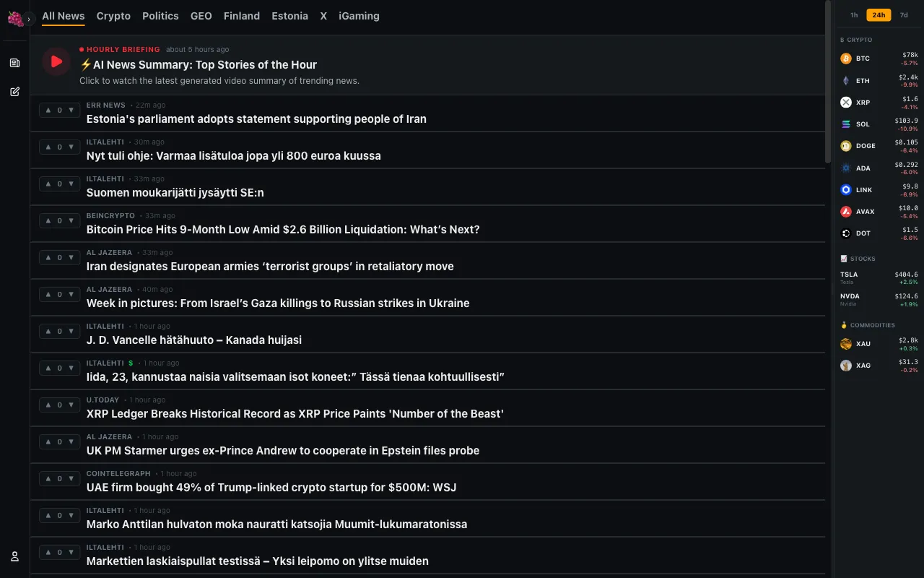Open the Finland tab
Viewport: 924px width, 578px height.
[242, 16]
